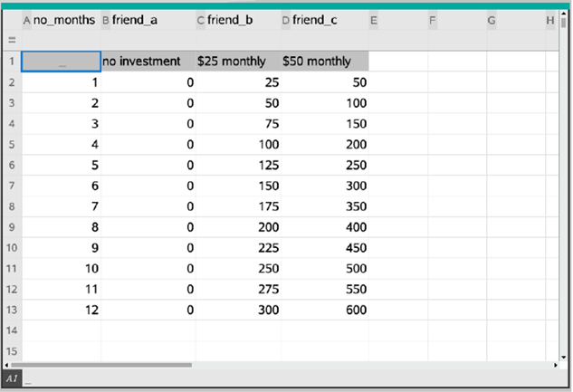Select the friend_b cell showing 175
Screen dimensions: 573x392
(238, 206)
